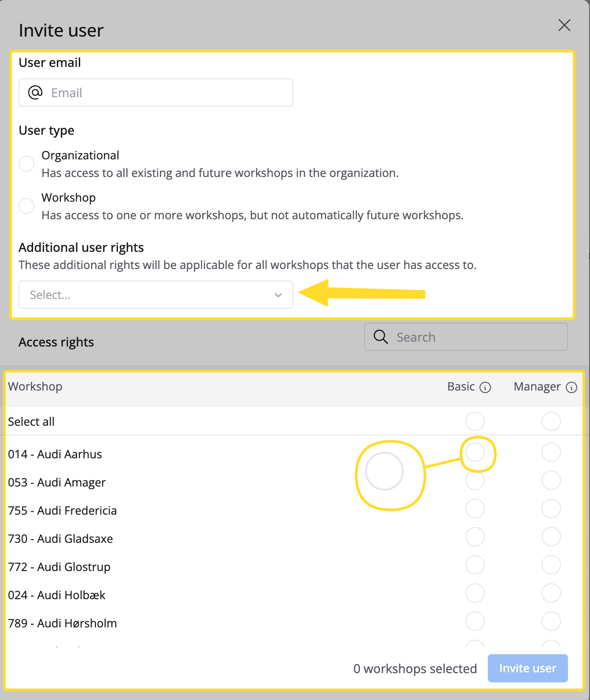Toggle Select all in Manager column
Image resolution: width=590 pixels, height=700 pixels.
coord(551,421)
